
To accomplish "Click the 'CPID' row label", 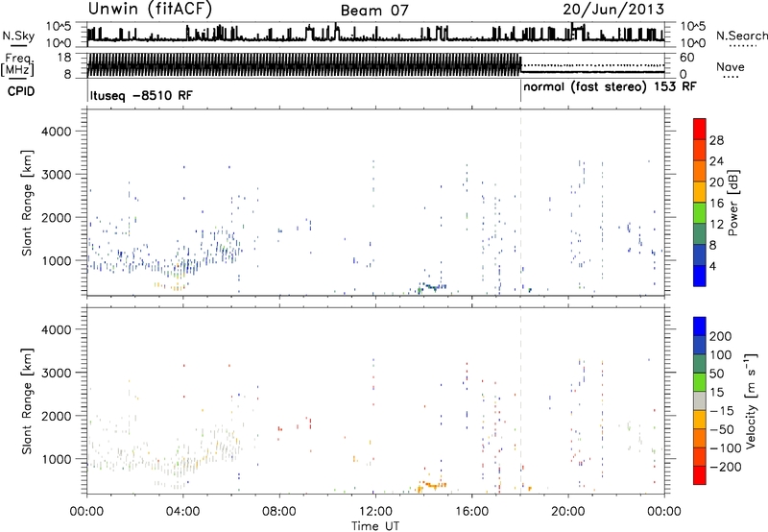I will [21, 91].
